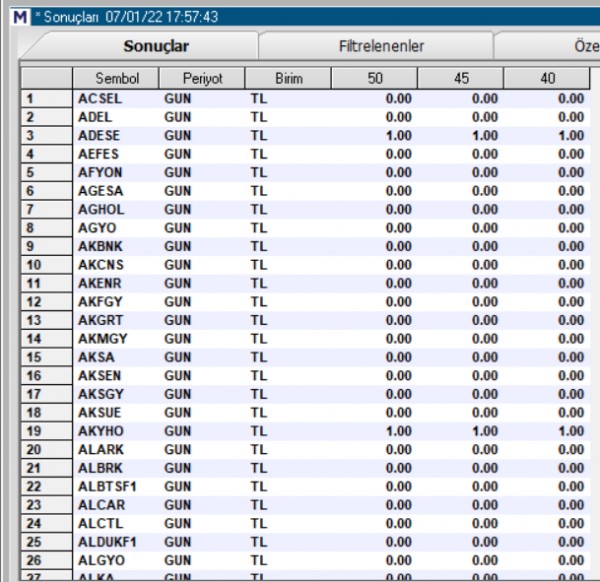This screenshot has width=600, height=582.
Task: Click 0.00 in column 45 for AKSA
Action: coord(485,357)
